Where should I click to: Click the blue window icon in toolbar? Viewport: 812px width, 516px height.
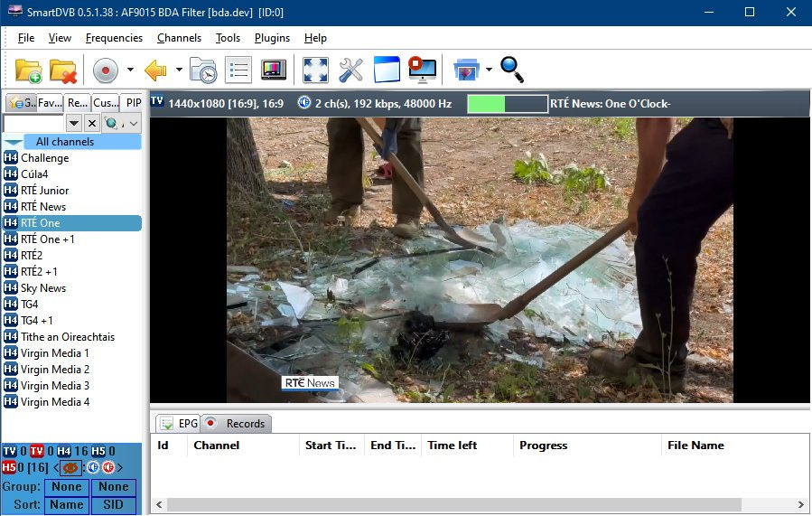click(x=387, y=70)
